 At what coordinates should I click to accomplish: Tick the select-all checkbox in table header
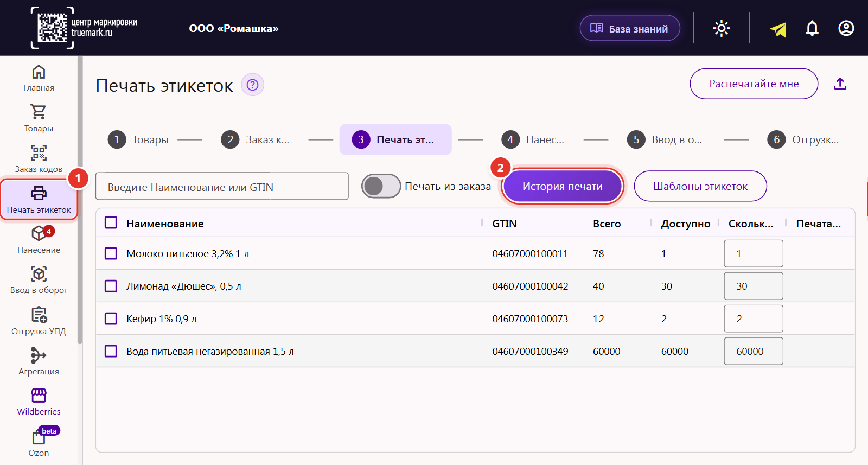coord(111,223)
